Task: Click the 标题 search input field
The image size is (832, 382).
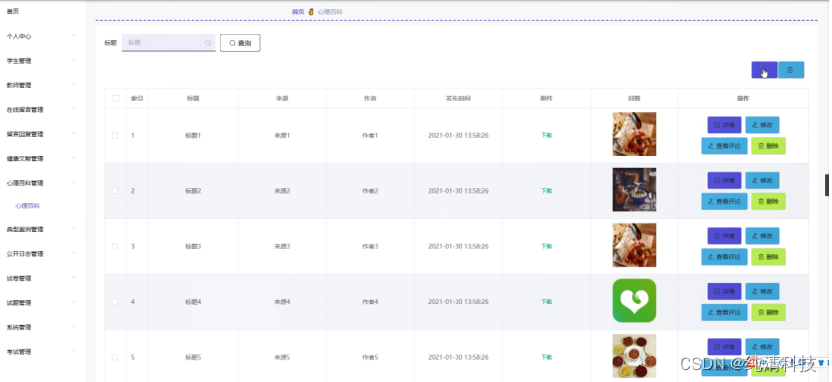Action: (169, 43)
